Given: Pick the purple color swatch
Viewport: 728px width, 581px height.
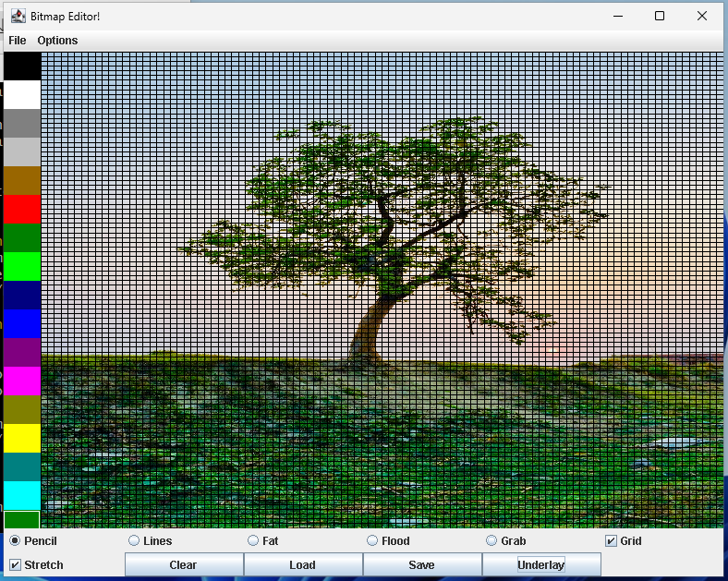Looking at the screenshot, I should coord(22,352).
